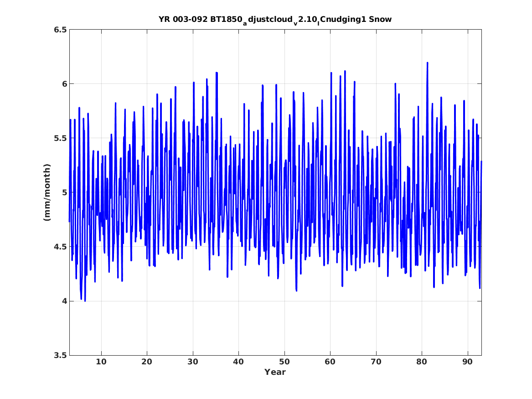Select the x-axis tick label 70
This screenshot has width=532, height=399.
click(x=376, y=362)
